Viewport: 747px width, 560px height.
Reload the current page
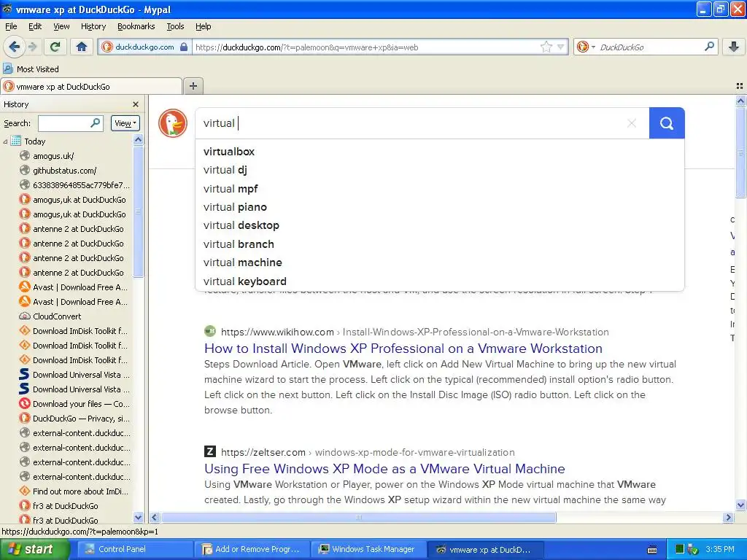[55, 47]
